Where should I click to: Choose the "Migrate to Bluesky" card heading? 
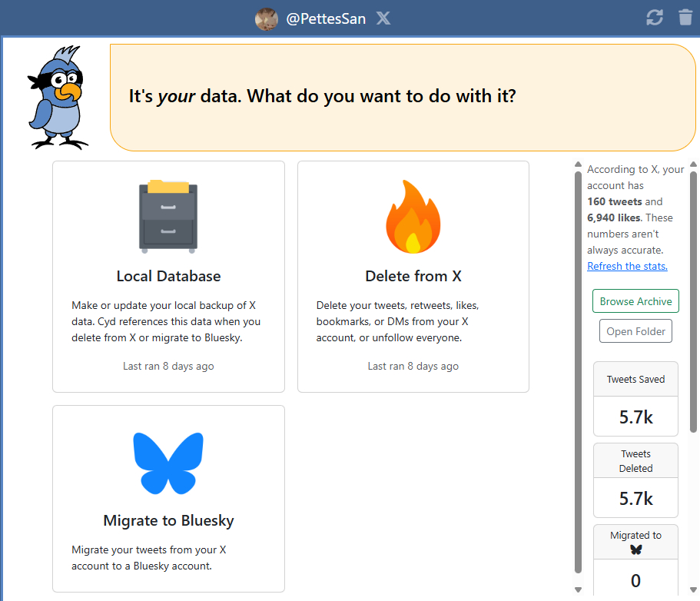[168, 520]
